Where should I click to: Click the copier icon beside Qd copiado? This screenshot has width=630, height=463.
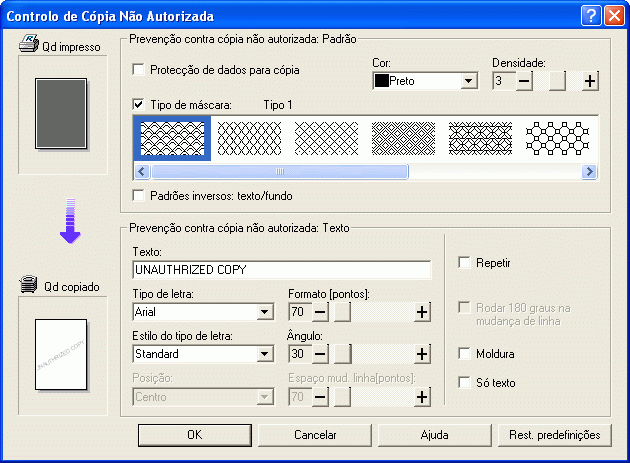29,284
